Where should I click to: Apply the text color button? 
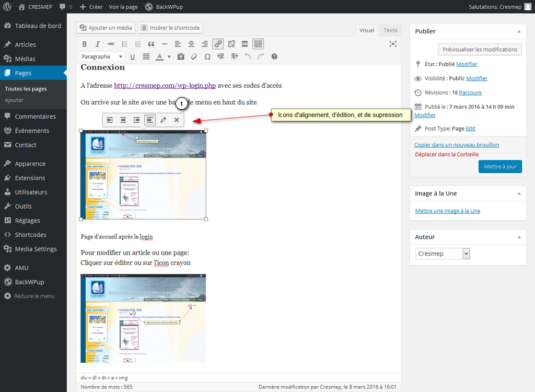click(159, 56)
